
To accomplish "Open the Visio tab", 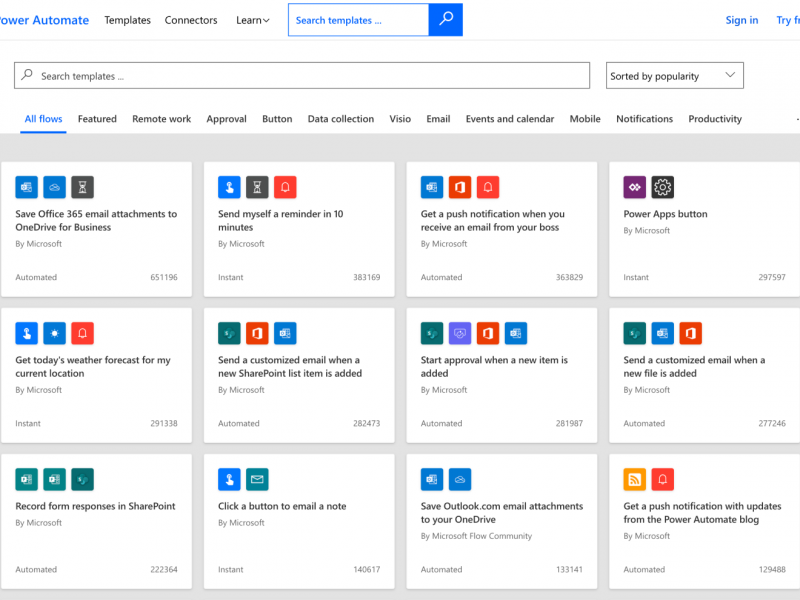I will point(400,119).
